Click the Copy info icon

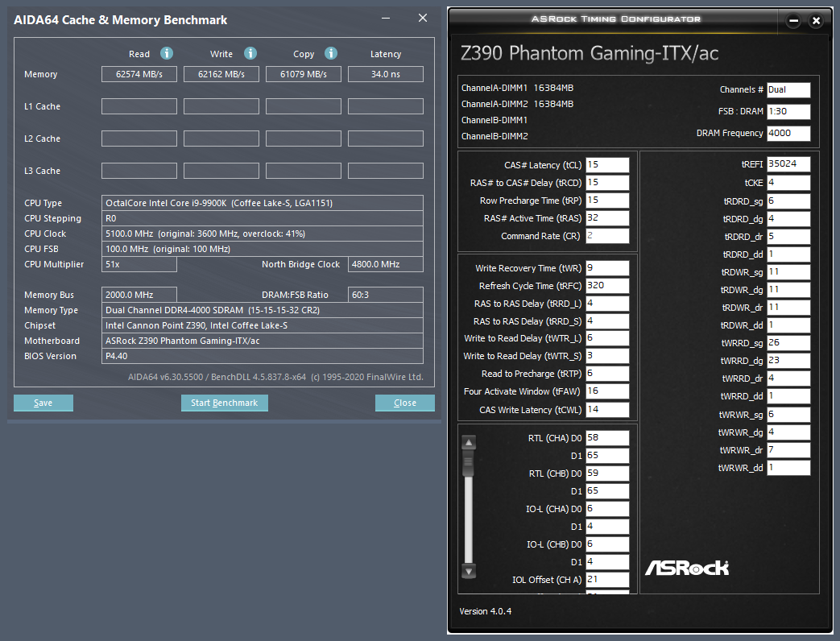[331, 53]
